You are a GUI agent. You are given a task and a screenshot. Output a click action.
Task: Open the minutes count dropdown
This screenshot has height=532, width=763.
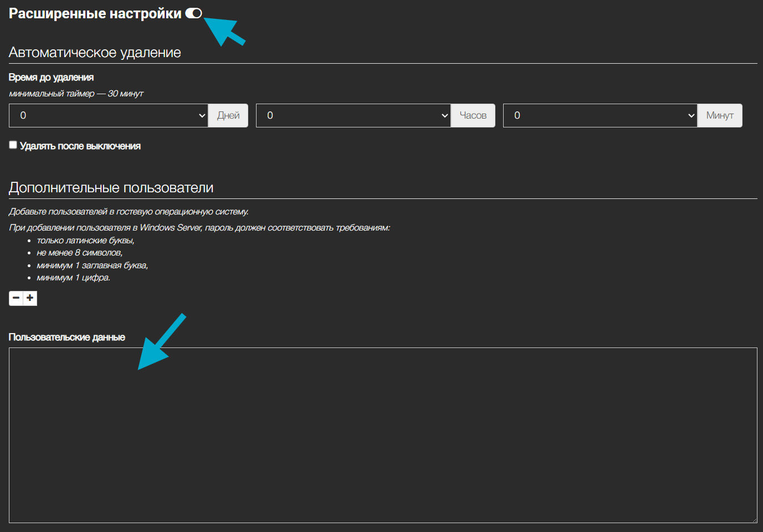600,115
